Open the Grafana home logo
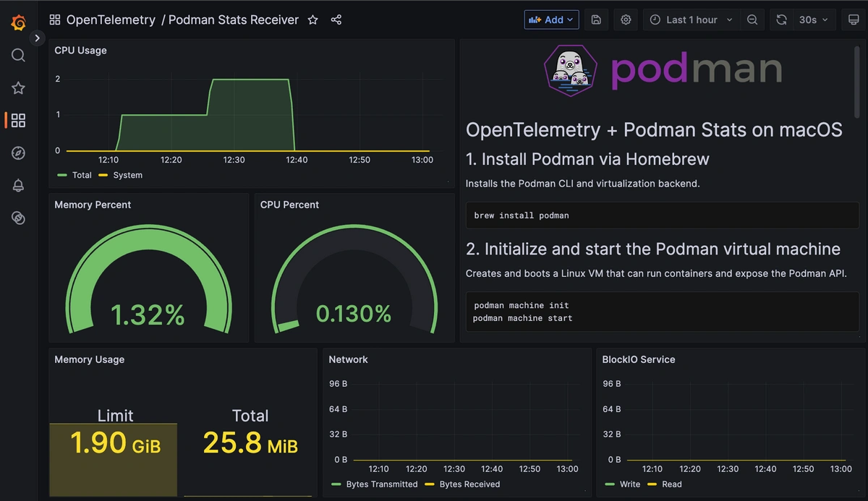The image size is (868, 501). pos(19,23)
